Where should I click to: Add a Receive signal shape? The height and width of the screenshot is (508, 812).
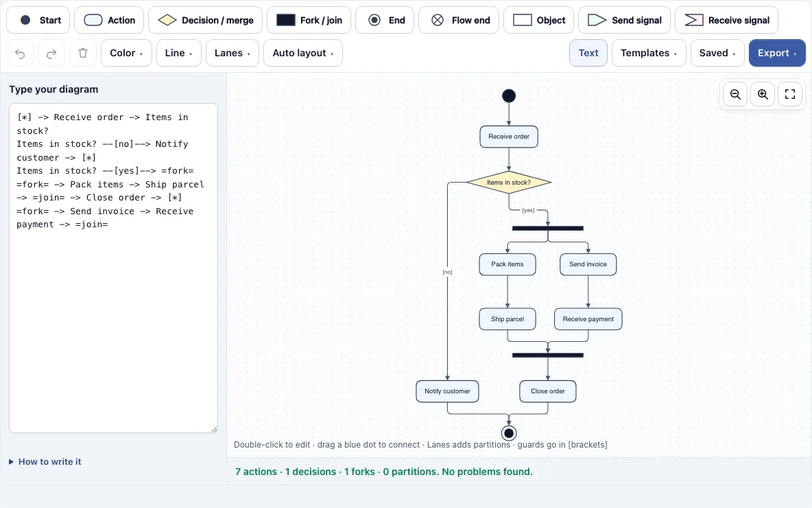click(726, 20)
